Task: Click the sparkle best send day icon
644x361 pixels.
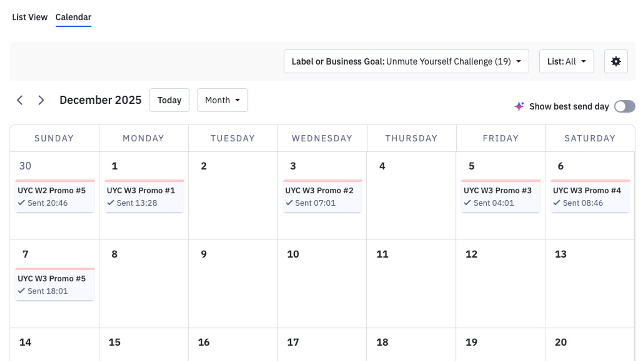Action: coord(519,106)
